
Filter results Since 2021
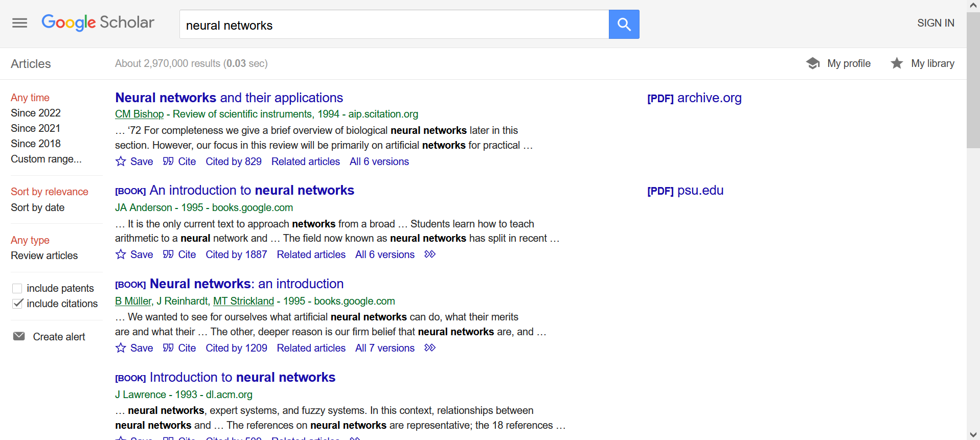click(x=36, y=128)
